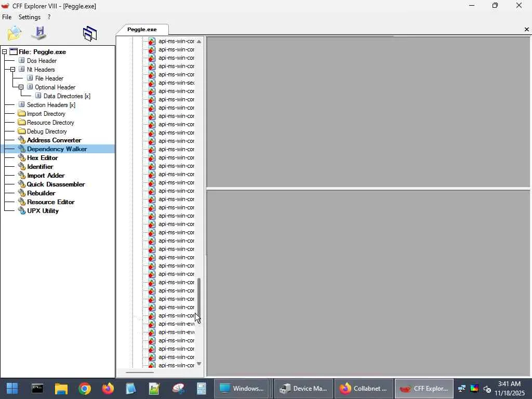Select the Dependency Walker tool
Viewport: 532px width, 399px height.
[57, 149]
